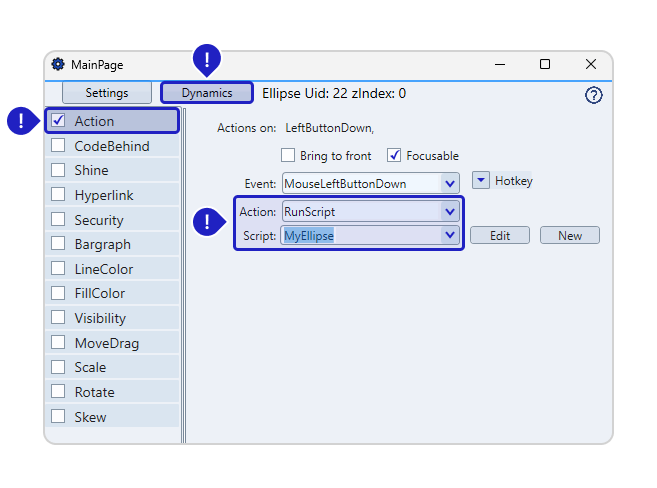Click the MainPage gear icon in title bar
Image resolution: width=657 pixels, height=488 pixels.
coord(58,64)
